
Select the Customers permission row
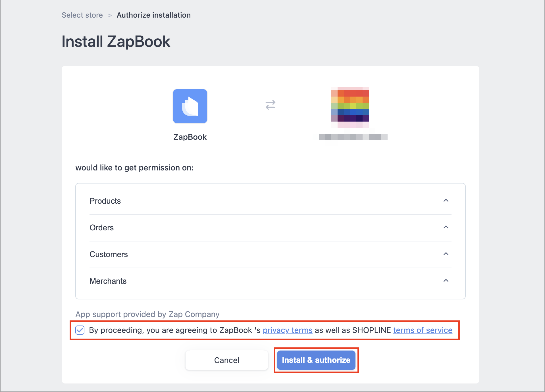(x=270, y=254)
